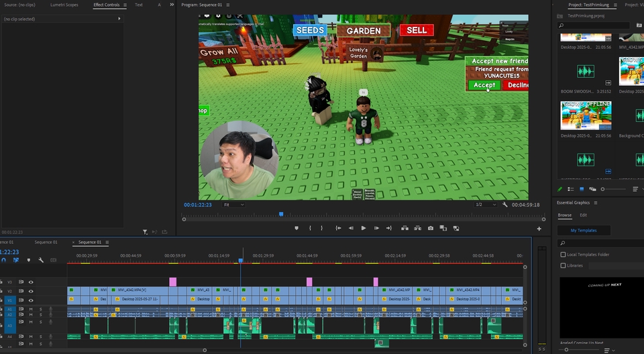Viewport: 644px width, 354px height.
Task: Switch to the Text tab
Action: tap(139, 5)
